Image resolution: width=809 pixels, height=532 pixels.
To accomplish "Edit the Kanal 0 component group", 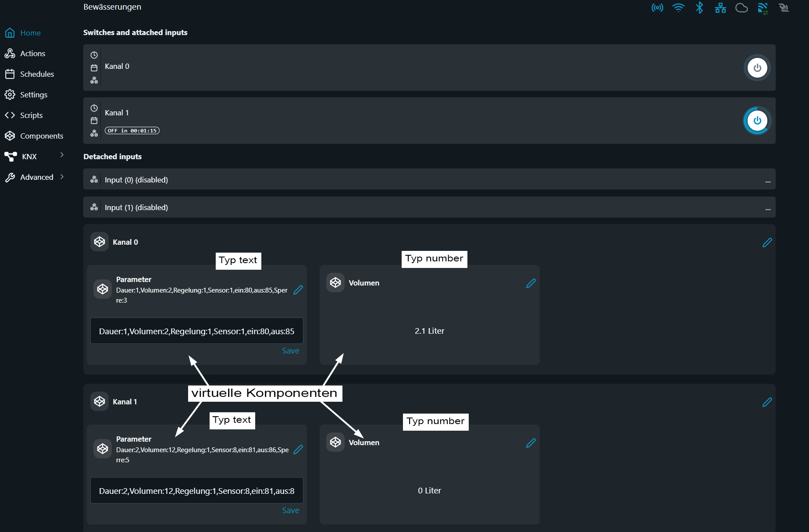I will click(767, 243).
